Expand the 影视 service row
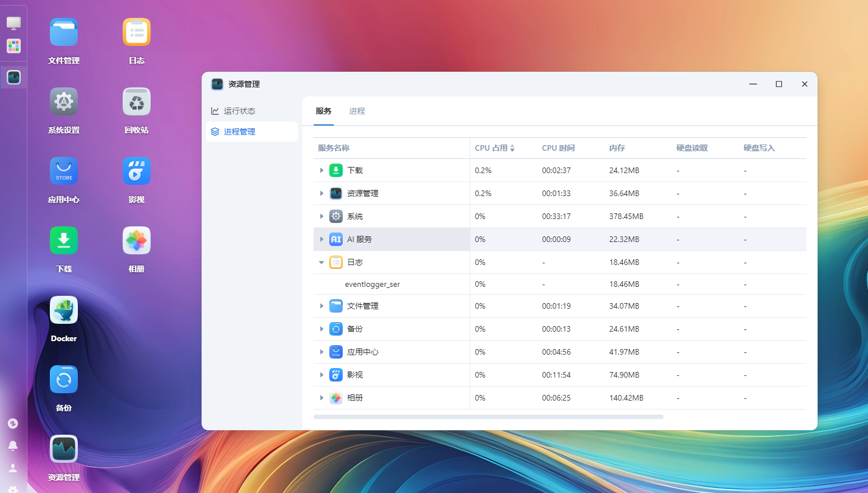 coord(321,375)
